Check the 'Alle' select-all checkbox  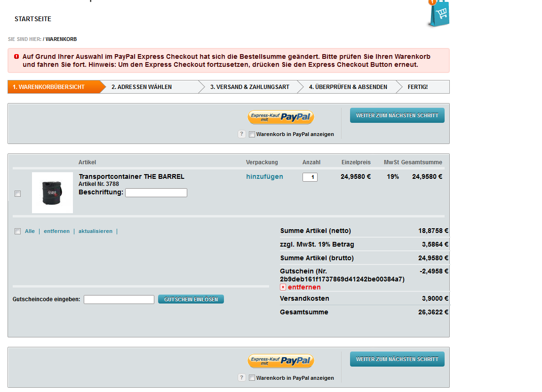pos(18,231)
